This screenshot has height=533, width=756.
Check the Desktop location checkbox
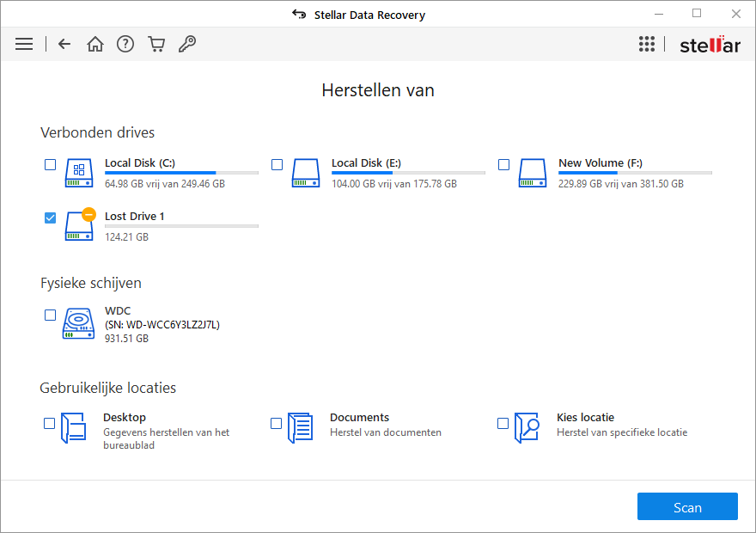point(50,423)
